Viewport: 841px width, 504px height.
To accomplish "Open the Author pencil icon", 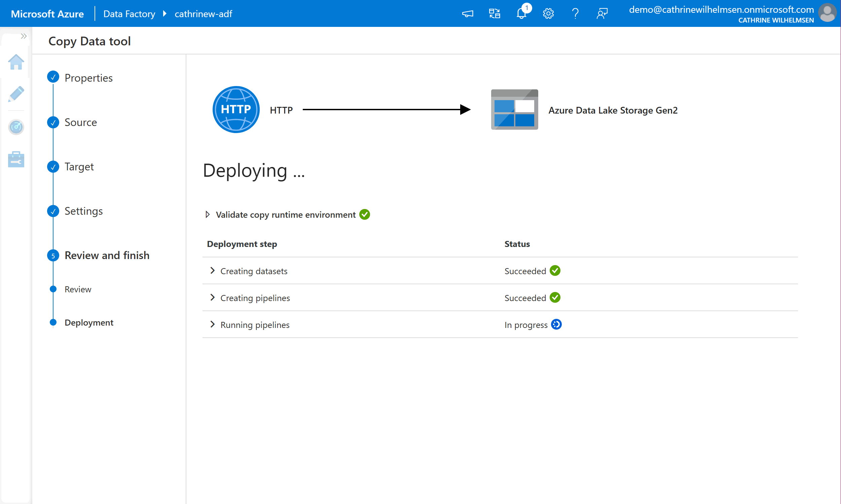I will click(x=16, y=94).
